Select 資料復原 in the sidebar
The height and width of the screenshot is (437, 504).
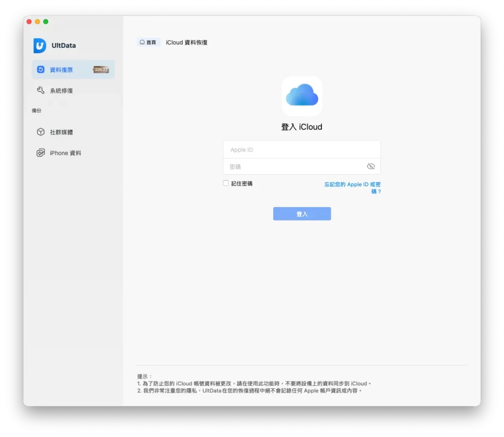[73, 69]
